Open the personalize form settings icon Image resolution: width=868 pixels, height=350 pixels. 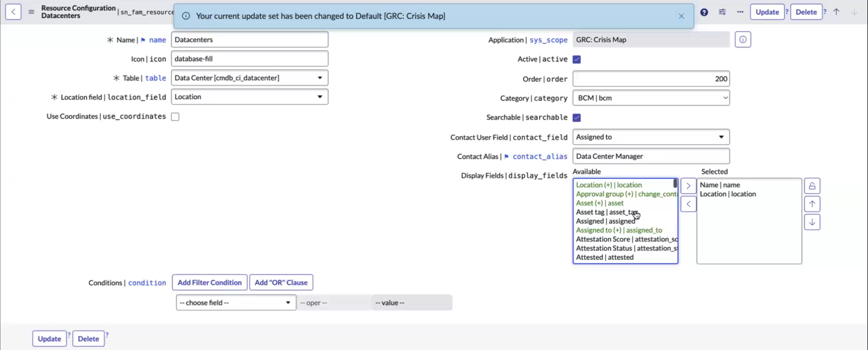pyautogui.click(x=722, y=12)
